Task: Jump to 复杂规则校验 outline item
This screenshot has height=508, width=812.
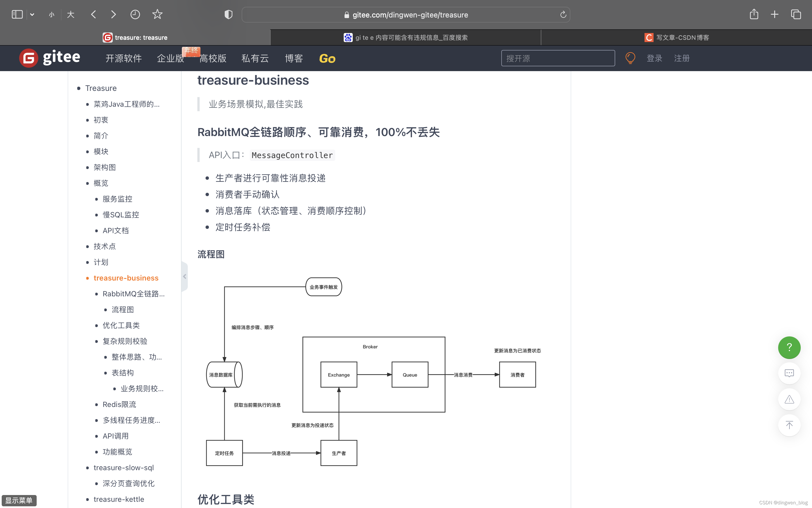Action: (x=125, y=341)
